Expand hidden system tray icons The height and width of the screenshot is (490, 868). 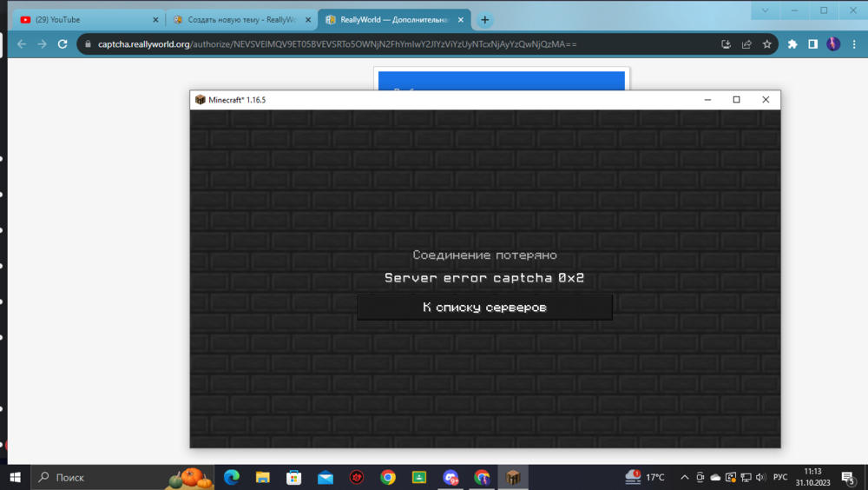pos(685,477)
